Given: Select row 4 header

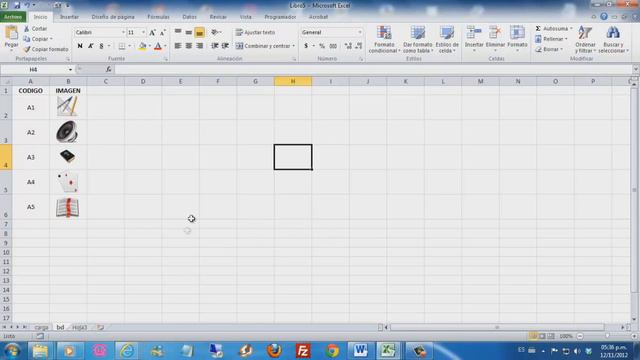Looking at the screenshot, I should (x=6, y=157).
